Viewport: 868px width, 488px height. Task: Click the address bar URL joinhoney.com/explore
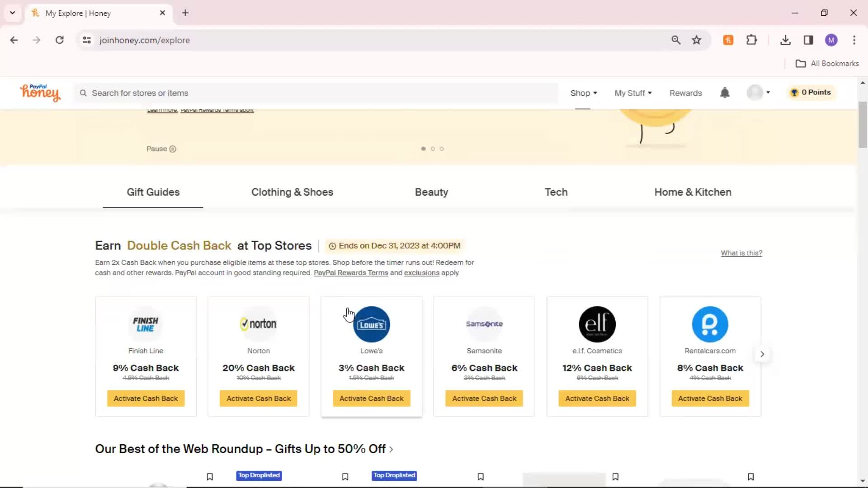[x=145, y=40]
